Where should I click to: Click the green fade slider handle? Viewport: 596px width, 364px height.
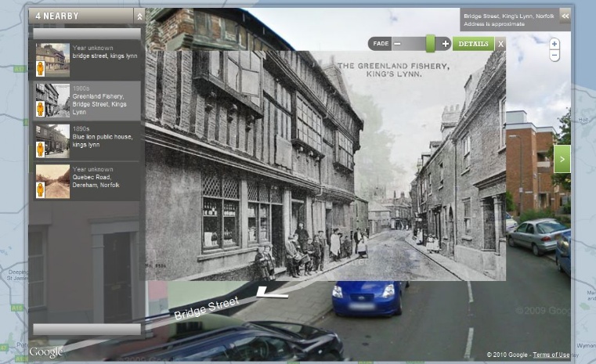[x=430, y=43]
